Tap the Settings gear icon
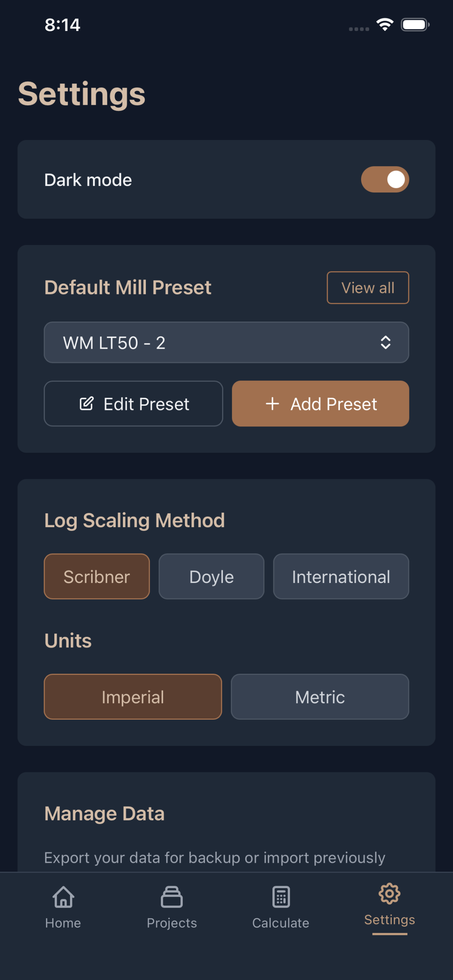The height and width of the screenshot is (980, 453). tap(389, 893)
